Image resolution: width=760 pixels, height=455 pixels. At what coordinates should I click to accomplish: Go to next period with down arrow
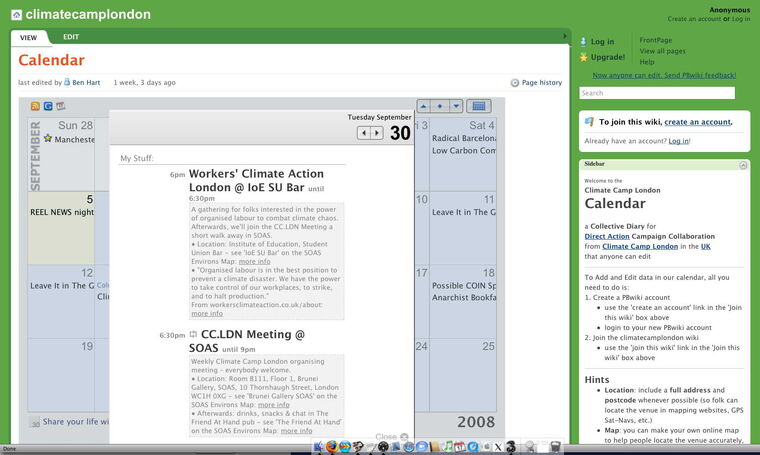click(456, 106)
